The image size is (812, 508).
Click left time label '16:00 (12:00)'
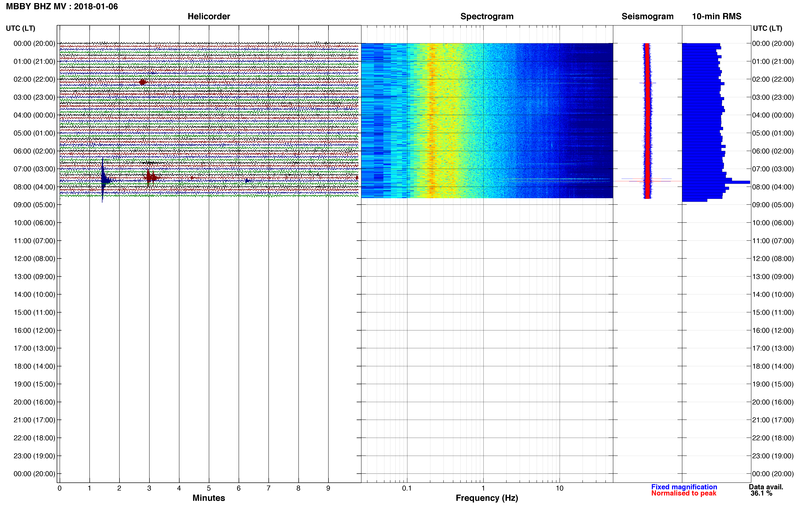pos(34,331)
